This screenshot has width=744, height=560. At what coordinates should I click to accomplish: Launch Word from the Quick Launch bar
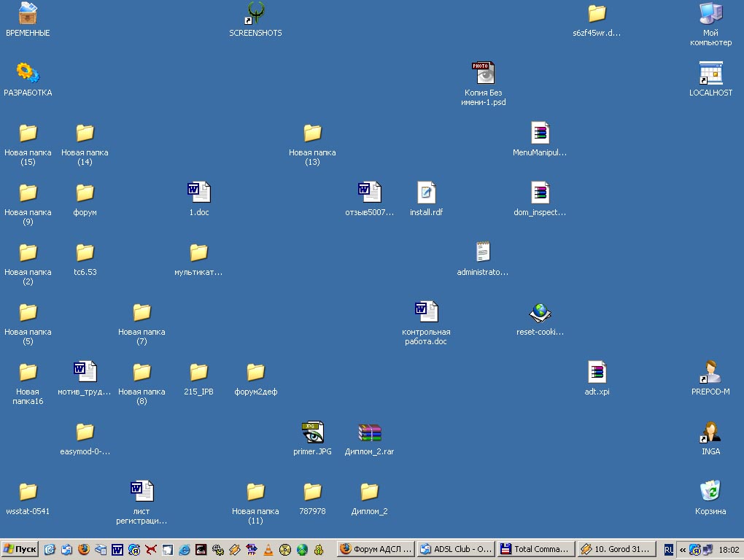117,549
